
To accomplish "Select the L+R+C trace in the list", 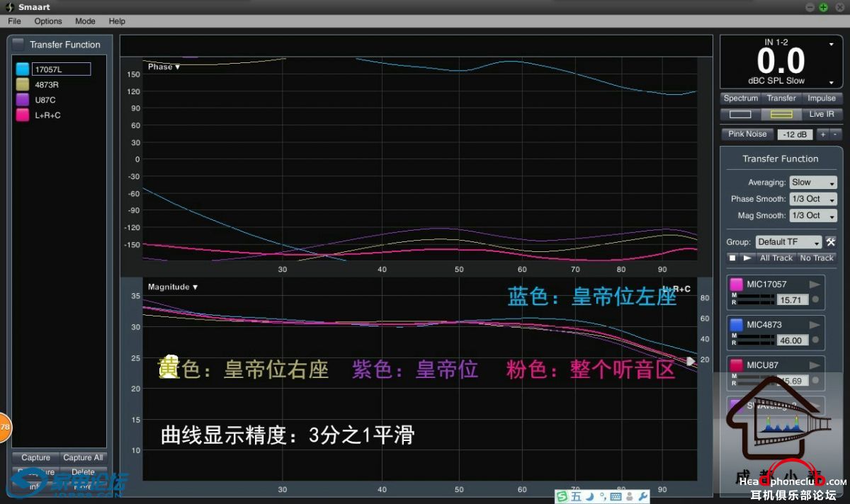I will 47,115.
